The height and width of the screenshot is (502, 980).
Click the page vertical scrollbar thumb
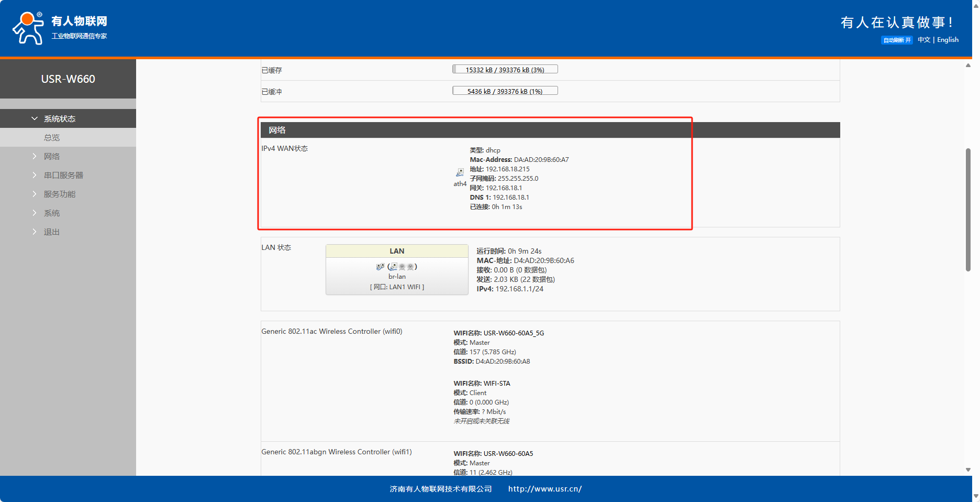pos(968,210)
